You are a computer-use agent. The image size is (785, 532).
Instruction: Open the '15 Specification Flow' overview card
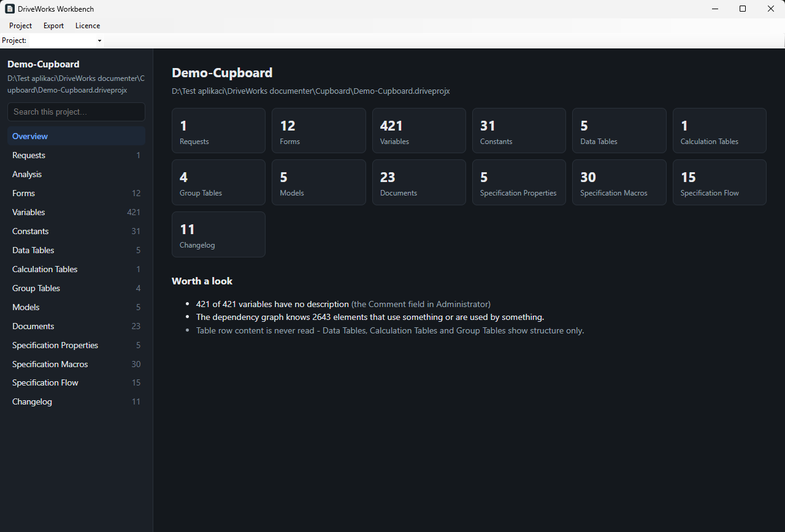pyautogui.click(x=719, y=182)
